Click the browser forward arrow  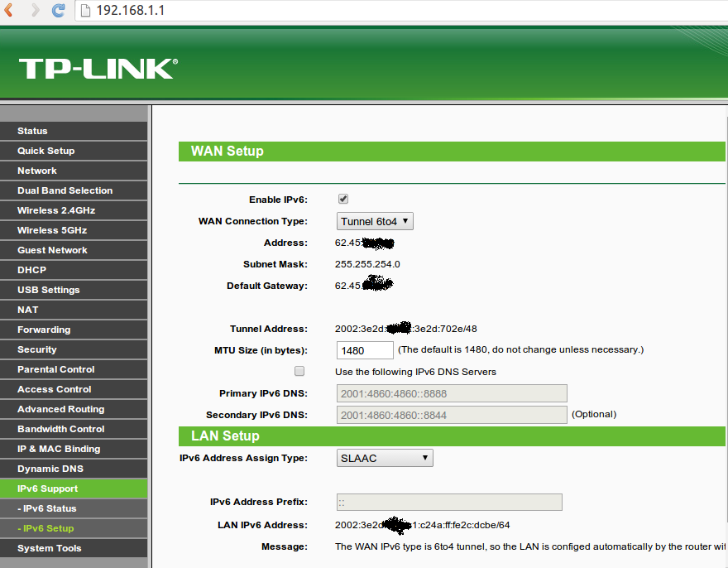tap(35, 10)
